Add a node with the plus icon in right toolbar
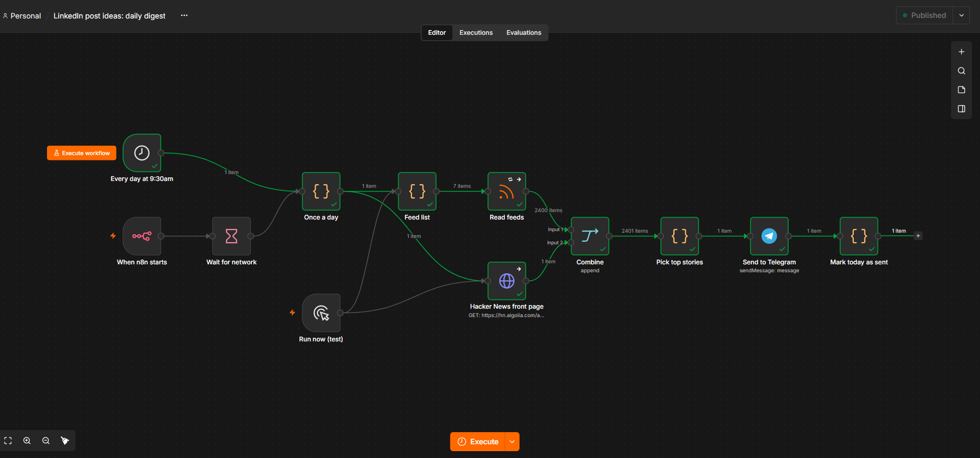 pos(962,52)
